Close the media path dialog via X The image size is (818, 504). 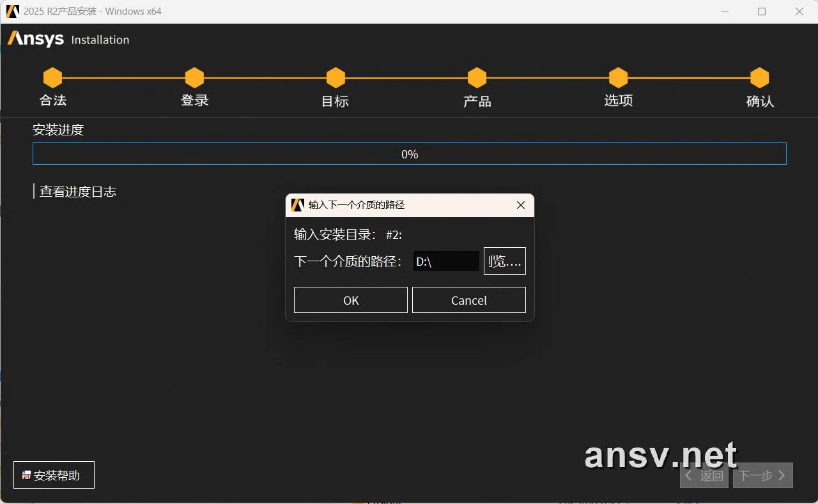pos(521,205)
